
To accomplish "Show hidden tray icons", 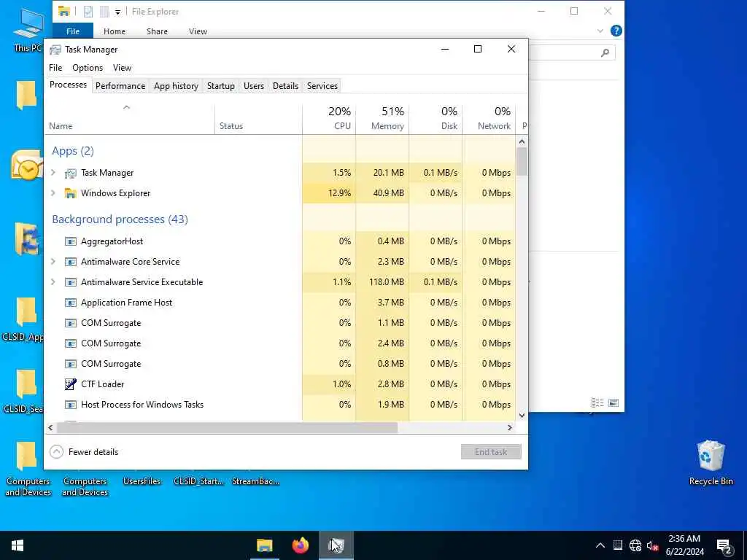I will tap(600, 545).
